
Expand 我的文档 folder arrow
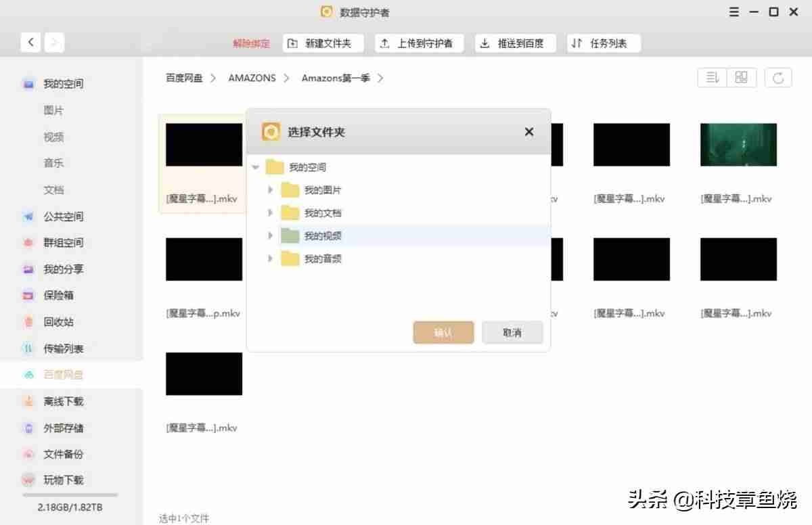pos(271,213)
